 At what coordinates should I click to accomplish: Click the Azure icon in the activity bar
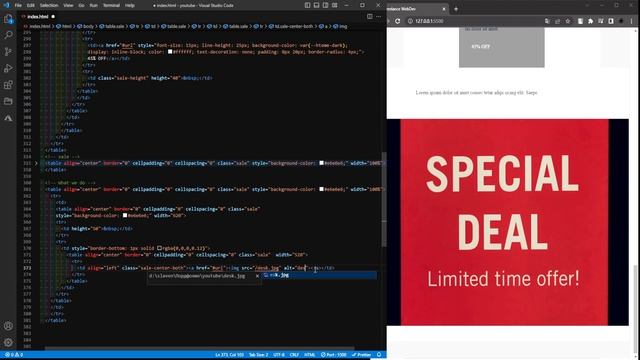click(8, 118)
